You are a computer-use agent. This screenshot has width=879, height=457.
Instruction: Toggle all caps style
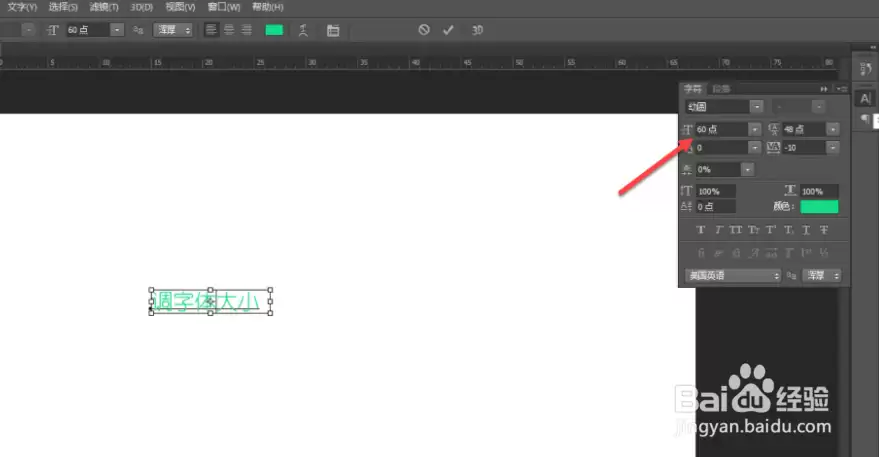pos(736,230)
